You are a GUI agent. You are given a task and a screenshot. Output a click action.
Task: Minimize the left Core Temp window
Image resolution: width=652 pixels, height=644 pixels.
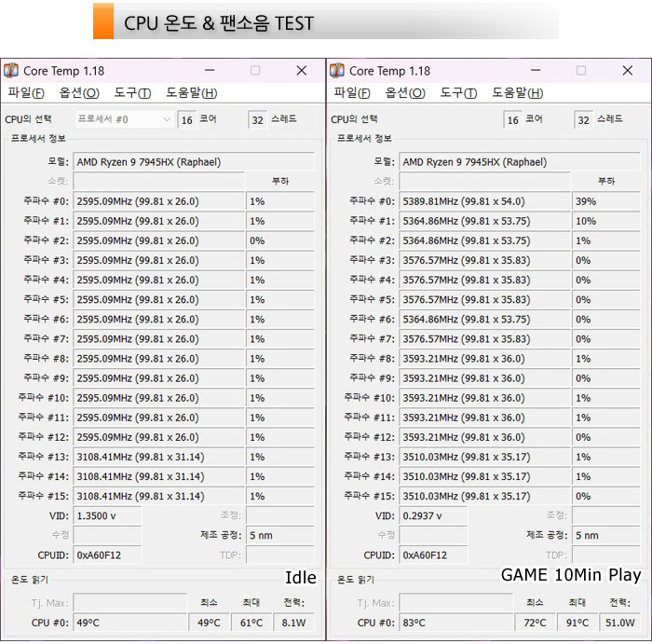(210, 70)
